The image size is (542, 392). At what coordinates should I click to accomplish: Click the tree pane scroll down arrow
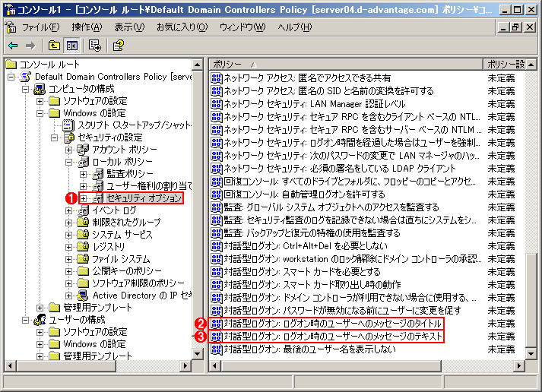pyautogui.click(x=198, y=353)
